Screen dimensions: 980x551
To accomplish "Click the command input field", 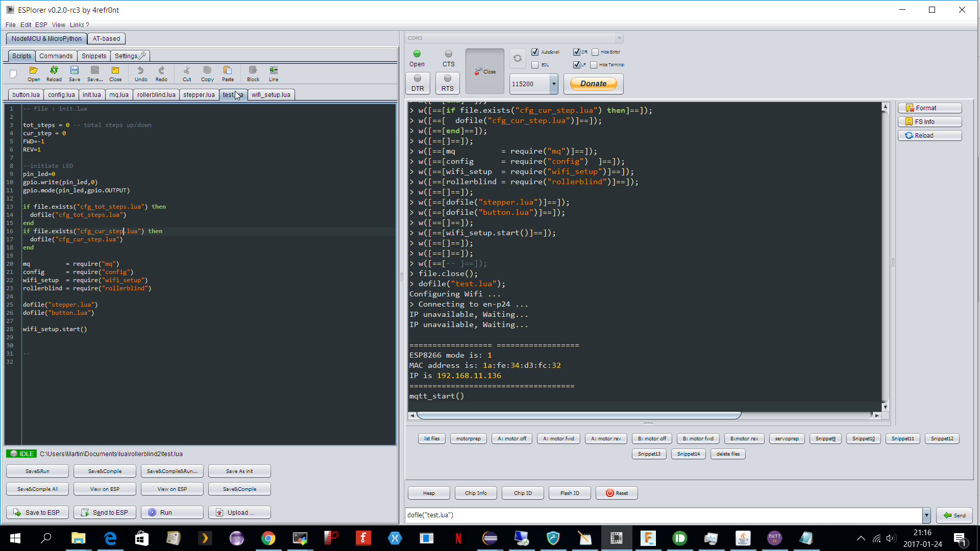I will (664, 515).
